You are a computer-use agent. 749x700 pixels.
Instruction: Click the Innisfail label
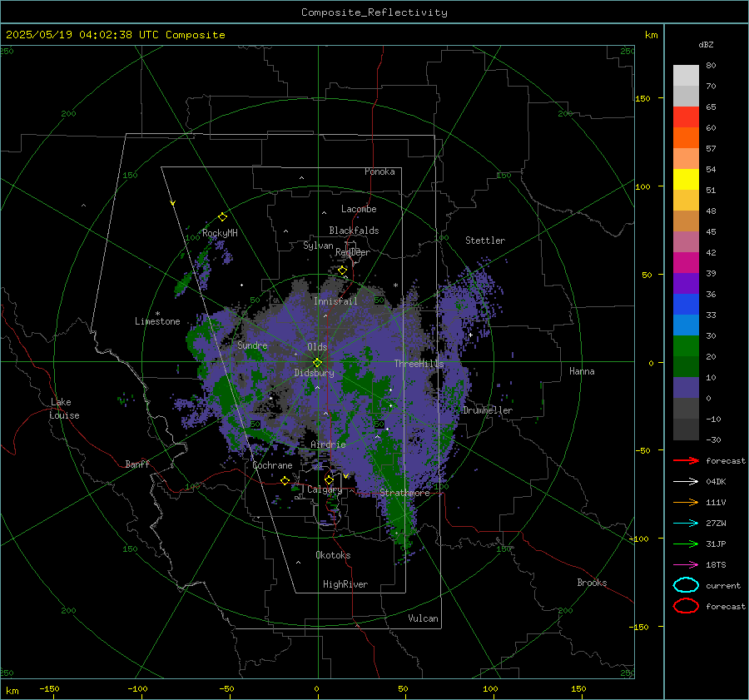[x=335, y=301]
